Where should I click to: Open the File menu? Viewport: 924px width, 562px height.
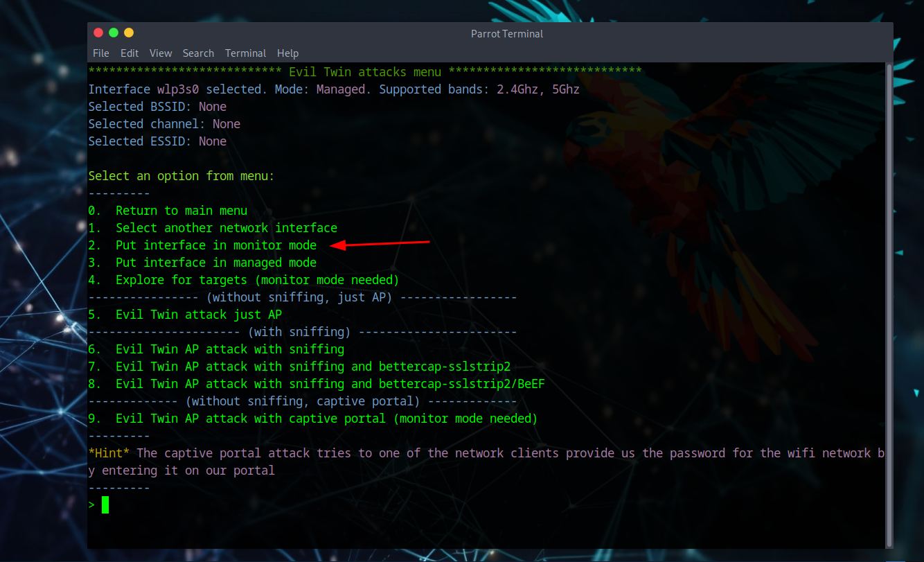point(100,53)
